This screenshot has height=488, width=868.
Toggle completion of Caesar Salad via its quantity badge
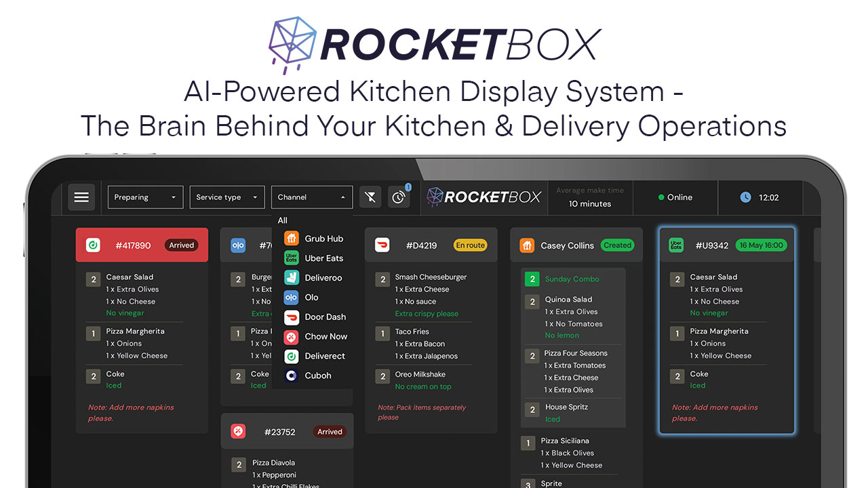tap(93, 277)
